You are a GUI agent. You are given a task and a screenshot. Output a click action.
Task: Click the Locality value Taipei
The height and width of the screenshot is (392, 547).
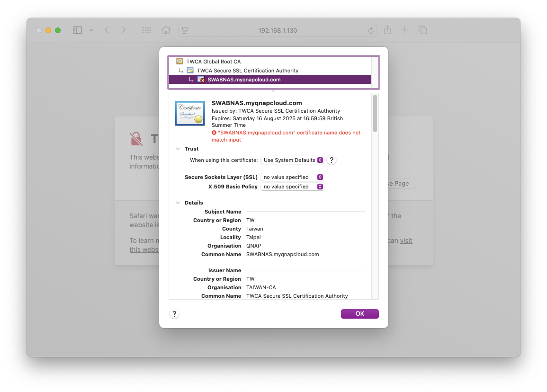click(253, 237)
